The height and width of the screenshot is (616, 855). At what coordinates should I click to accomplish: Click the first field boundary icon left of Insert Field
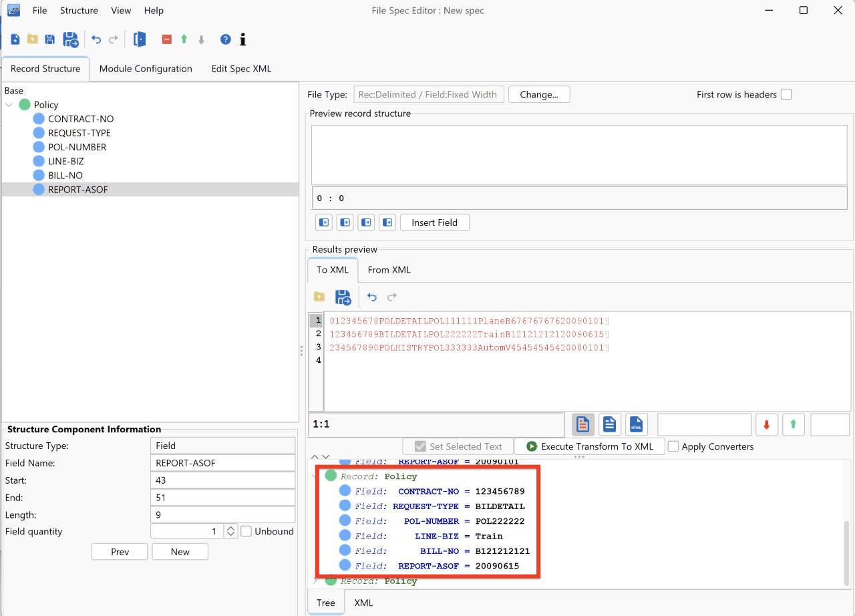pos(324,222)
